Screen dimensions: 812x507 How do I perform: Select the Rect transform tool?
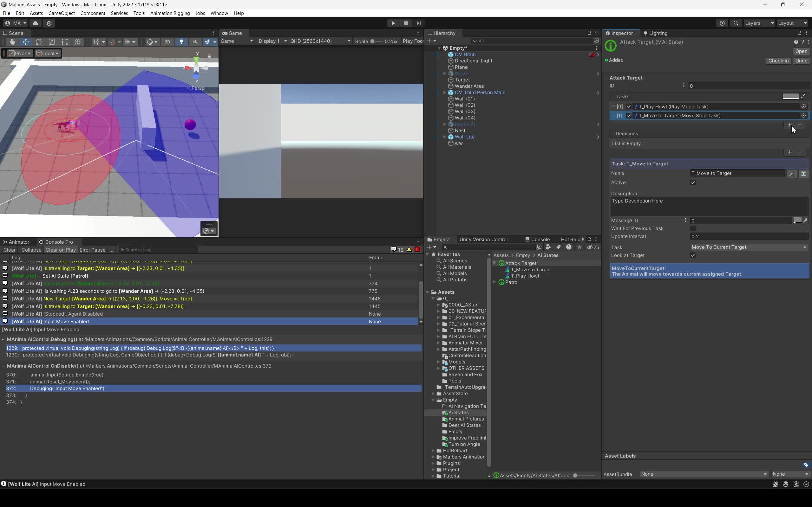point(64,42)
